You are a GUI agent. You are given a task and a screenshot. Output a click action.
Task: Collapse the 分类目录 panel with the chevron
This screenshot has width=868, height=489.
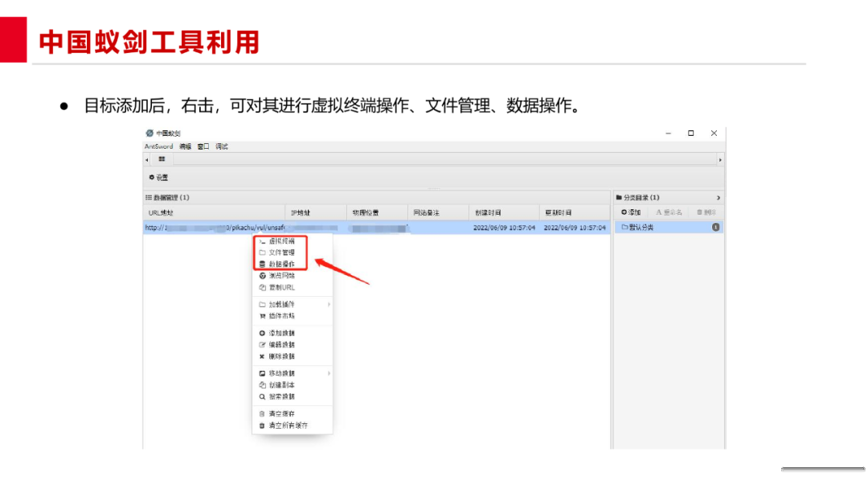(719, 198)
